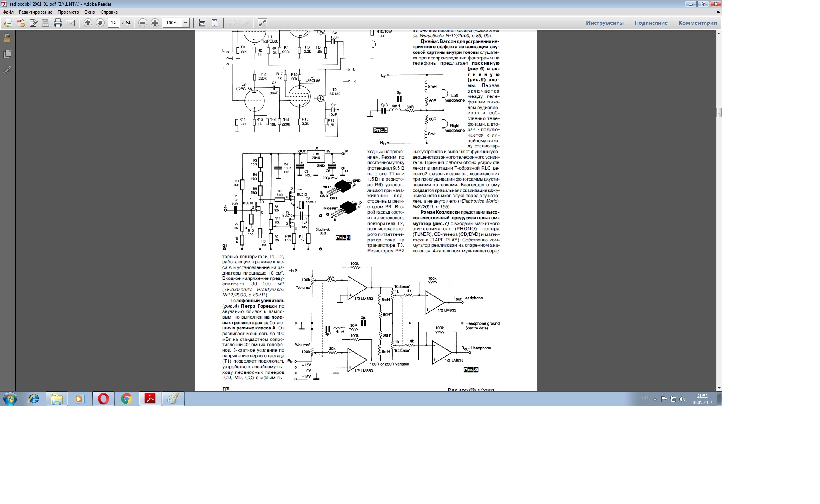Click the page number input field
The image size is (820, 504).
click(114, 23)
